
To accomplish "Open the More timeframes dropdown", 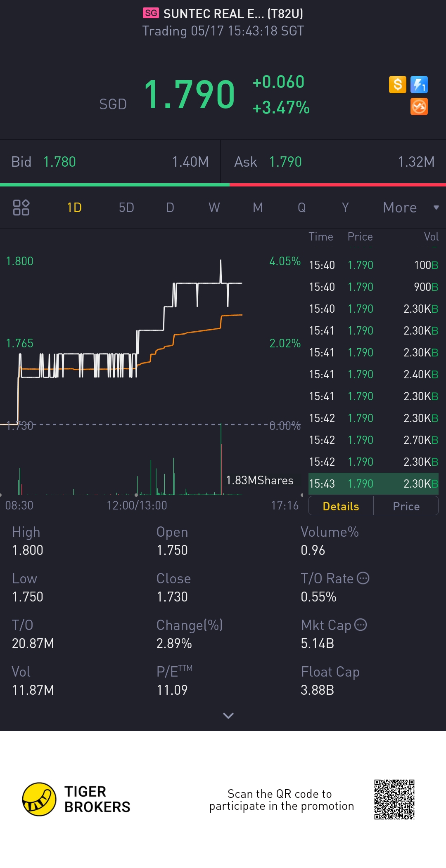I will pos(410,208).
